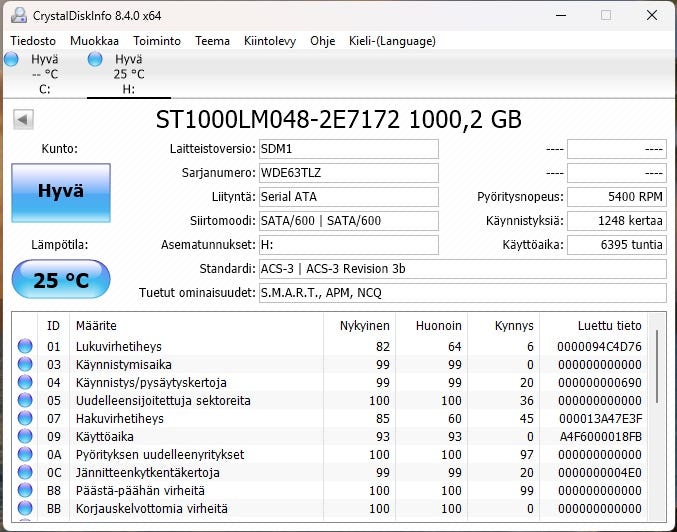Select row Jännitteenkytkentäkertoja text
Screen dimensions: 677x532
[x=148, y=472]
